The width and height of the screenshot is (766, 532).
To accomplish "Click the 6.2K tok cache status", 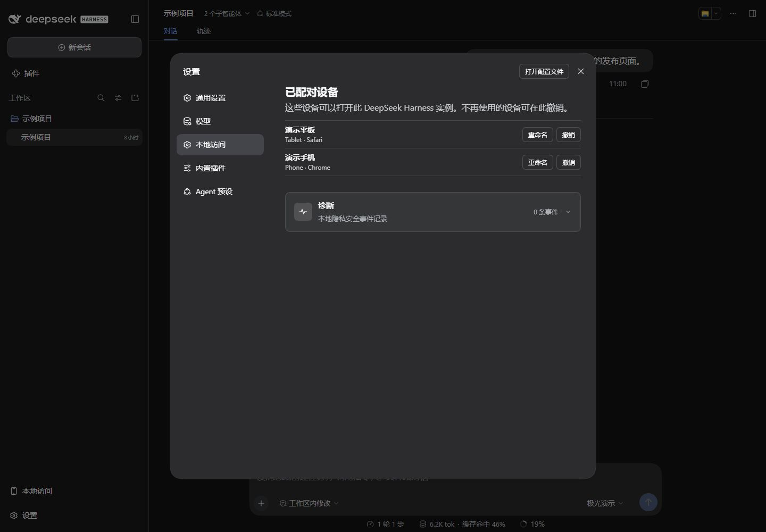I will coord(462,524).
